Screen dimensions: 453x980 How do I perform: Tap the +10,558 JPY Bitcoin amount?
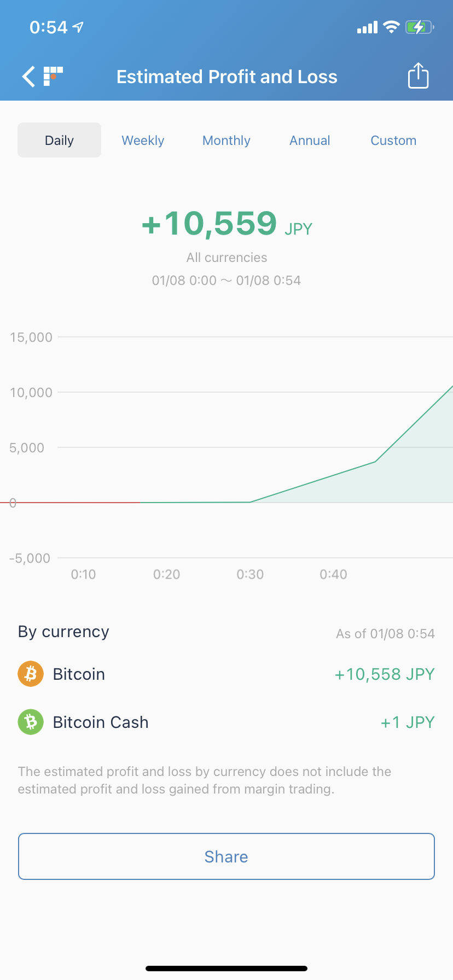385,674
